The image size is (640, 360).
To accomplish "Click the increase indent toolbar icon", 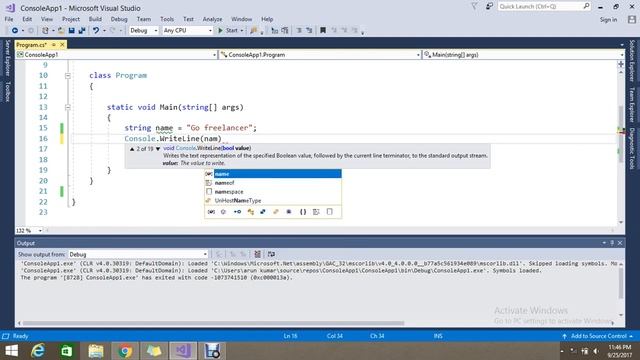I will tap(309, 31).
